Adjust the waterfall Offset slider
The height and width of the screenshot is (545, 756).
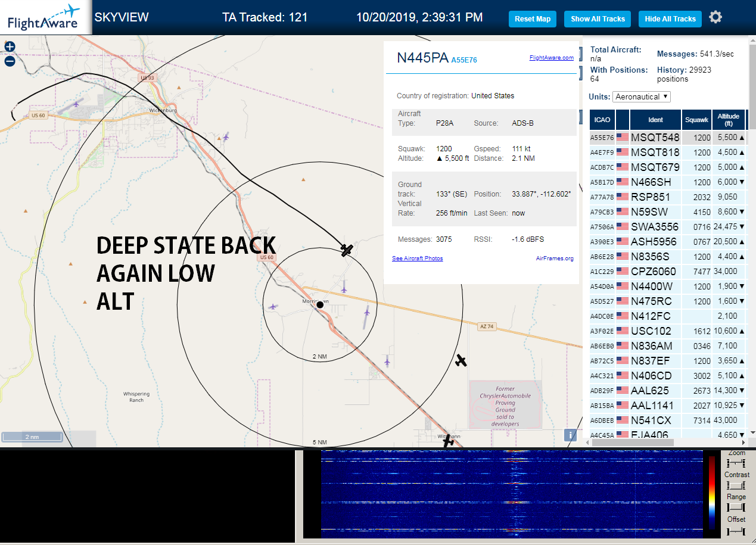[x=736, y=530]
